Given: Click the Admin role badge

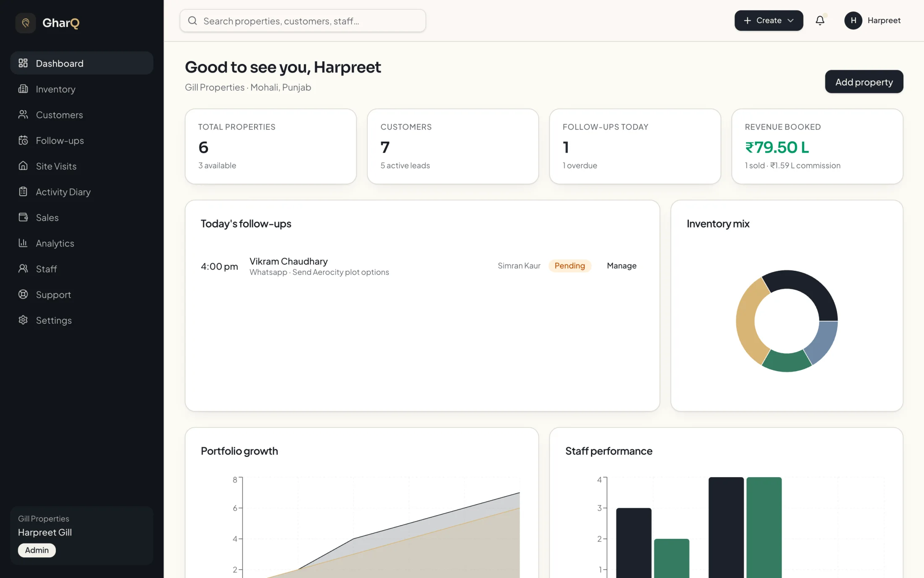Looking at the screenshot, I should pyautogui.click(x=37, y=550).
